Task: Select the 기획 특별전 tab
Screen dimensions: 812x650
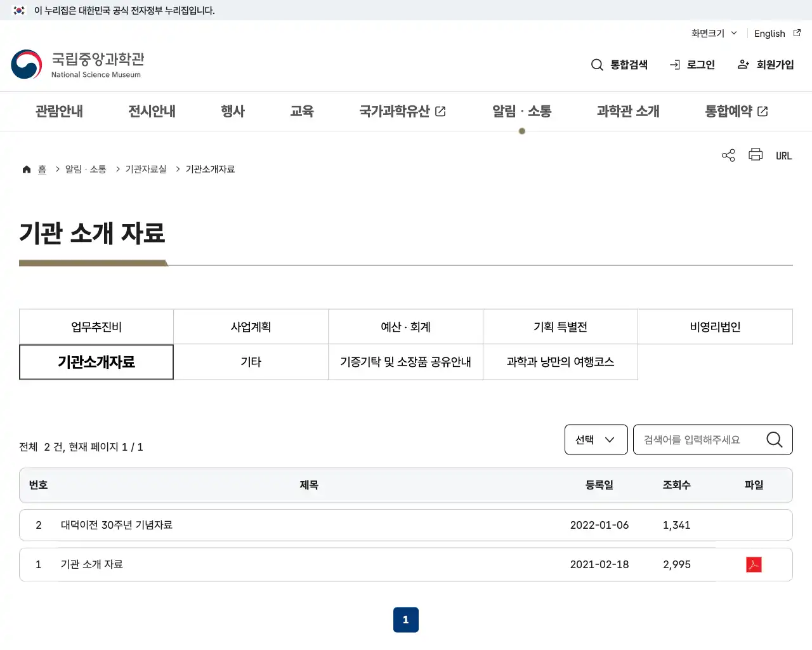Action: (560, 326)
